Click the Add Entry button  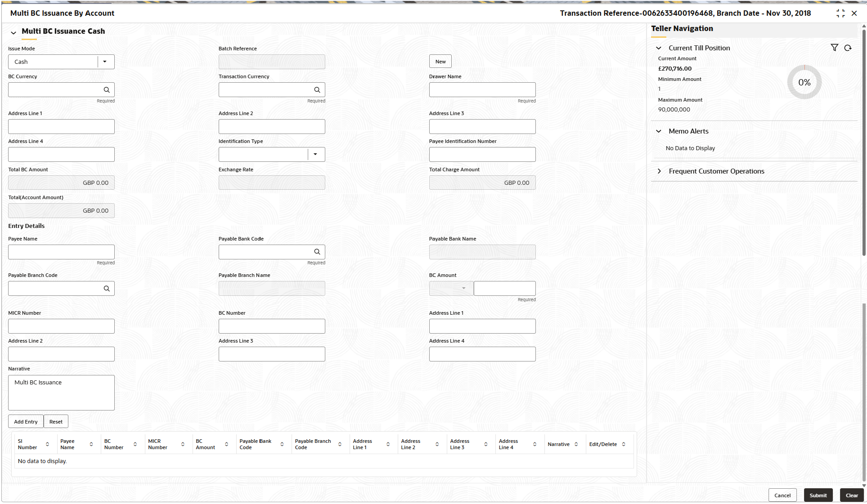click(x=26, y=422)
